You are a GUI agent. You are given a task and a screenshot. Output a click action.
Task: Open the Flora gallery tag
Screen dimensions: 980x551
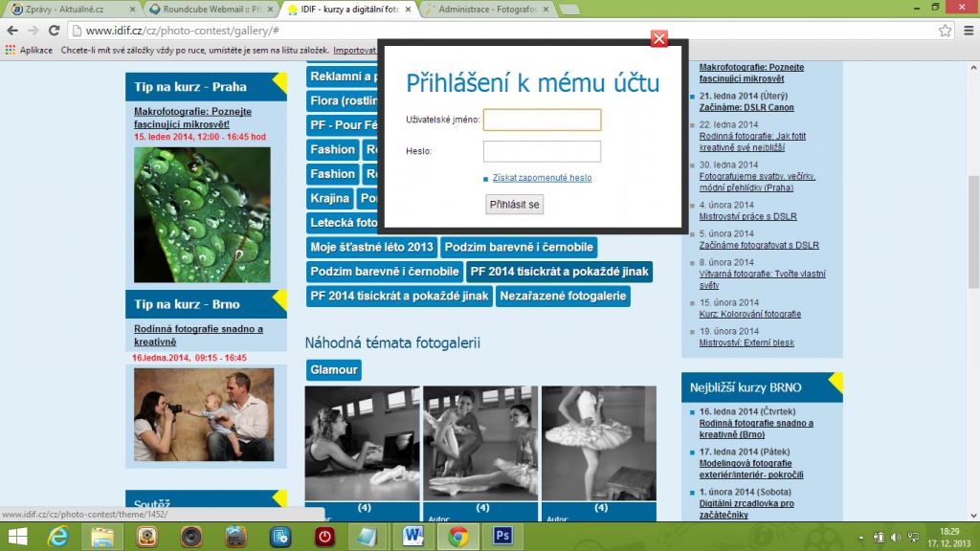[x=343, y=100]
